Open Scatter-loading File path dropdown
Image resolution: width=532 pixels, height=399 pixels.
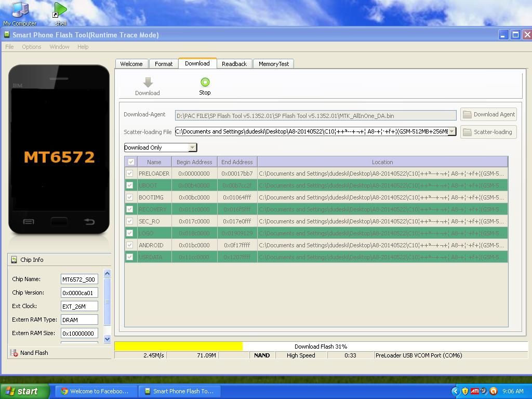(x=451, y=131)
